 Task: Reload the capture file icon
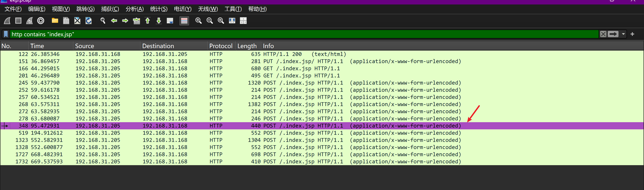click(x=89, y=21)
